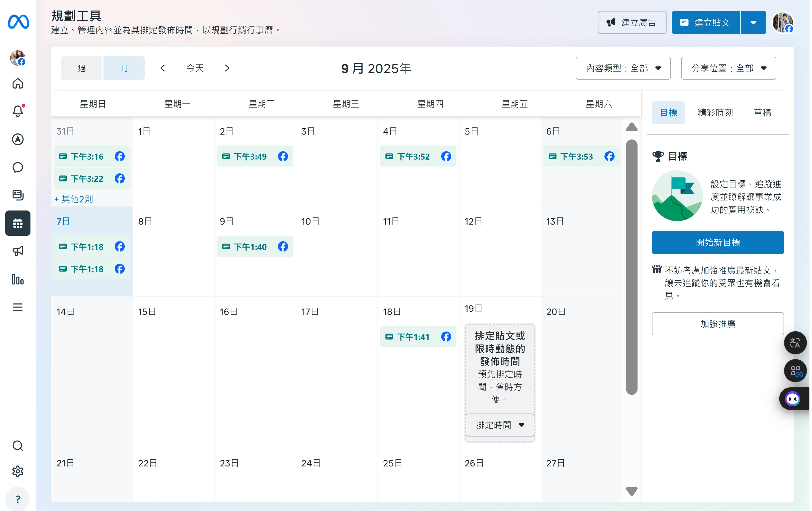Screen dimensions: 812x511
Task: Switch to the 草稿 tab
Action: (762, 112)
